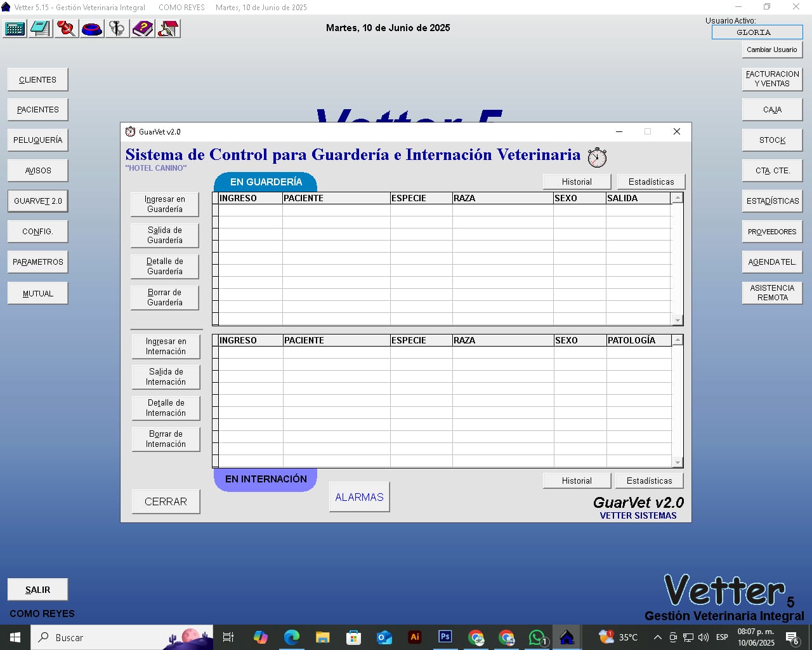Open the notepad icon in Vetter toolbar
Image resolution: width=812 pixels, height=650 pixels.
pos(41,29)
